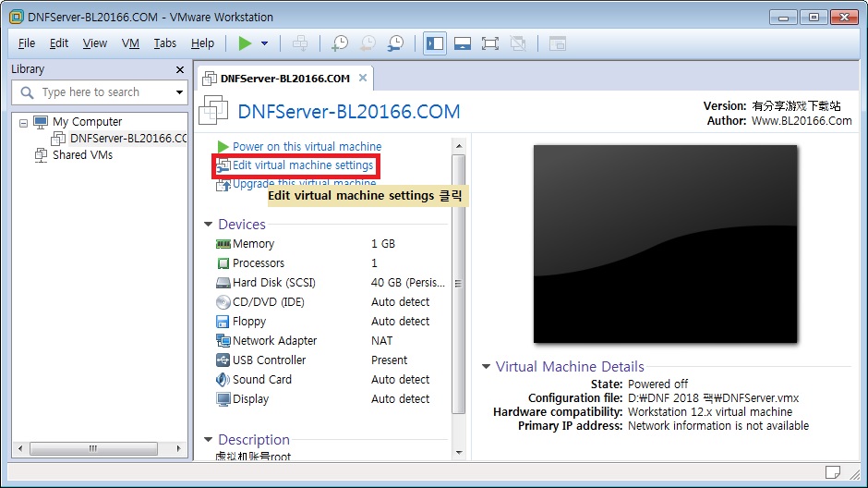Viewport: 868px width, 488px height.
Task: Click the Hard Disk value 40 GB
Action: click(x=408, y=283)
